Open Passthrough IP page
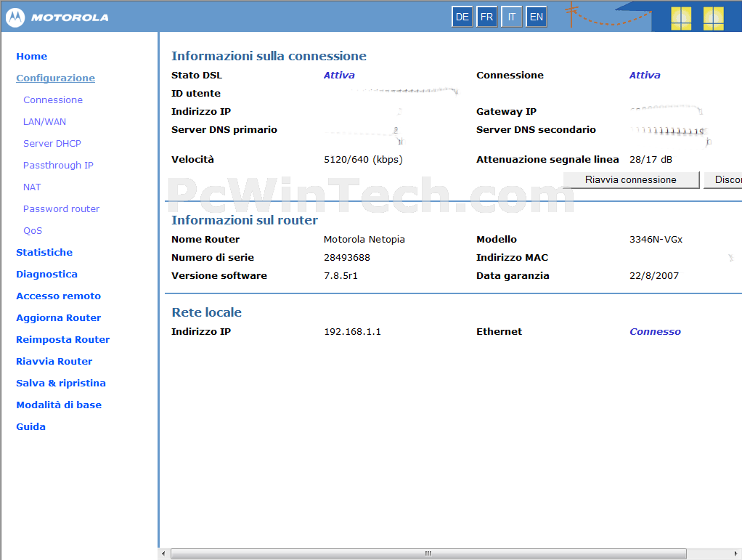742x560 pixels. (x=58, y=165)
